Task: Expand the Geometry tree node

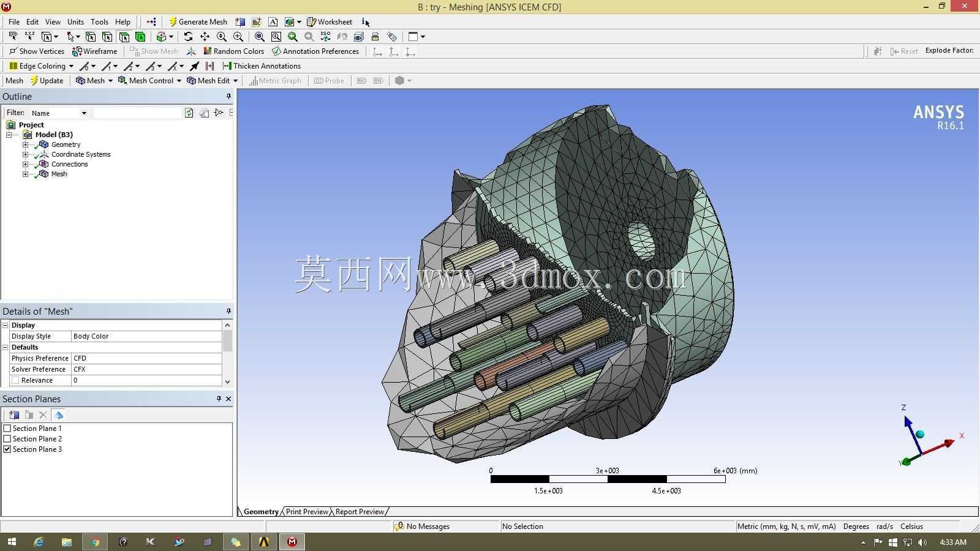Action: [25, 144]
